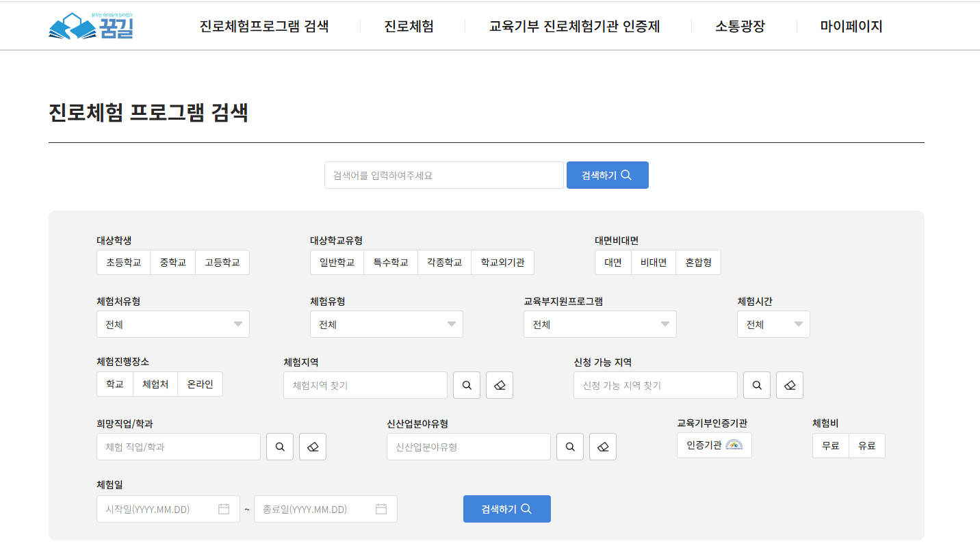Click the eraser icon for 신산업분야유형
The height and width of the screenshot is (552, 980).
[x=602, y=446]
